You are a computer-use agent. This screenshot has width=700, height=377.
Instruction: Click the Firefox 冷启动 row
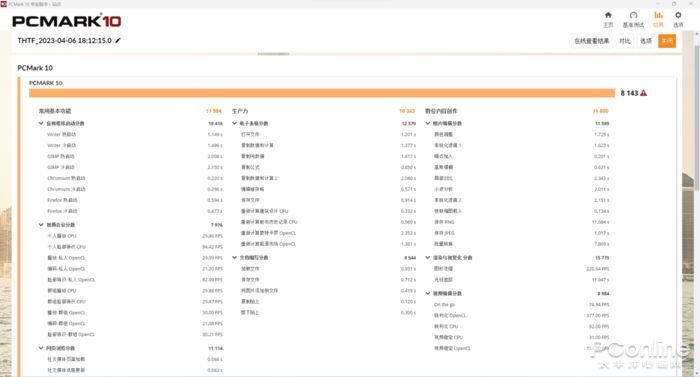point(135,211)
